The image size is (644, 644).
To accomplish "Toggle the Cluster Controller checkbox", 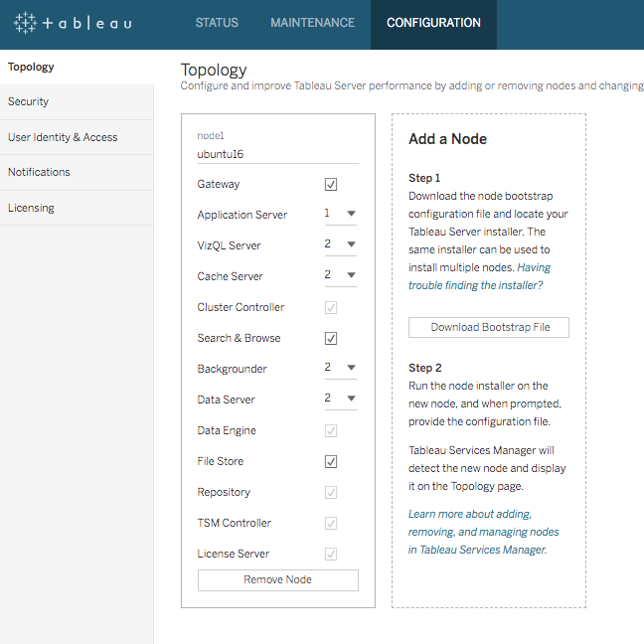I will pyautogui.click(x=331, y=308).
